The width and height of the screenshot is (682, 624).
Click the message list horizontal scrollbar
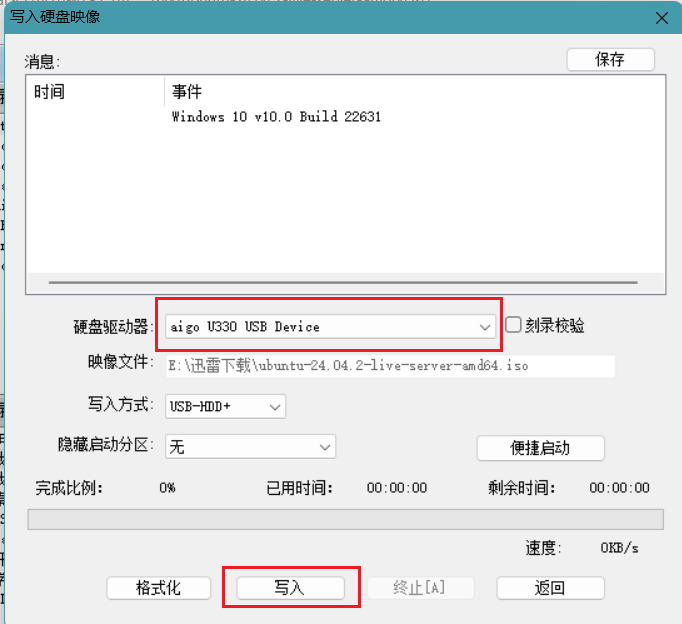point(343,283)
